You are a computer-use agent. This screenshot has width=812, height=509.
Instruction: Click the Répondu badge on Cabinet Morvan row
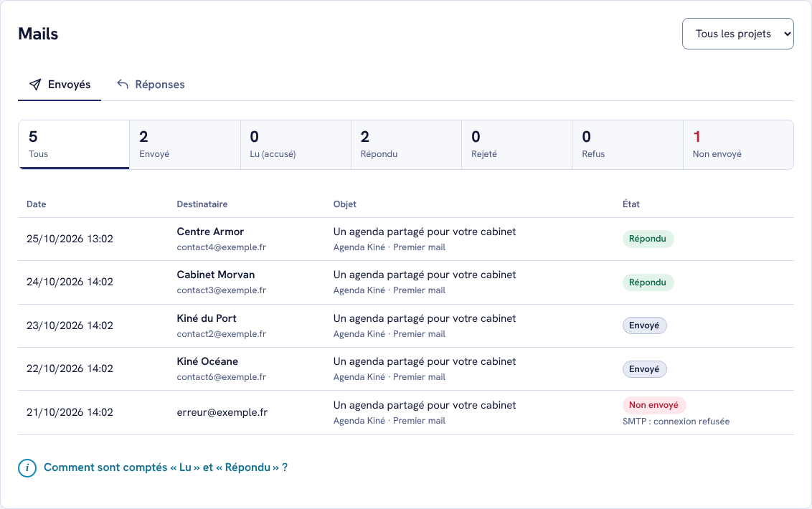pos(647,282)
